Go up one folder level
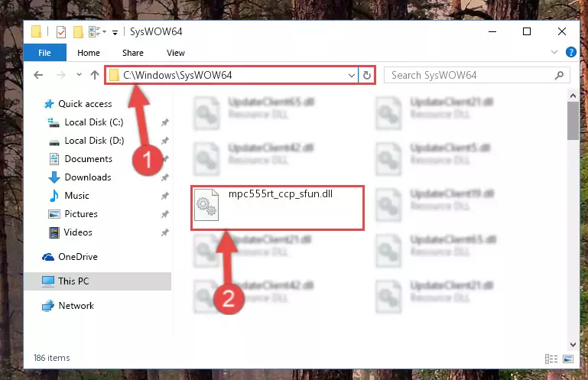This screenshot has width=588, height=380. 95,75
